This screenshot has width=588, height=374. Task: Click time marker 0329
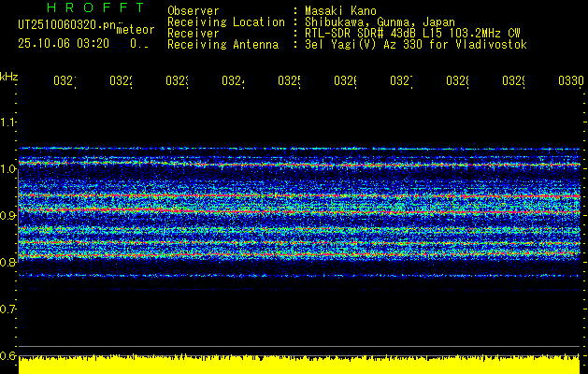tap(513, 80)
